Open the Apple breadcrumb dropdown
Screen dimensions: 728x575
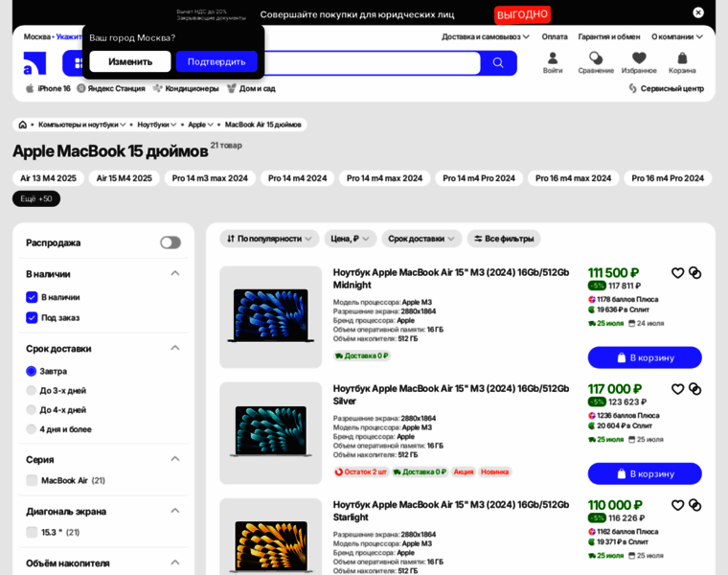(200, 125)
